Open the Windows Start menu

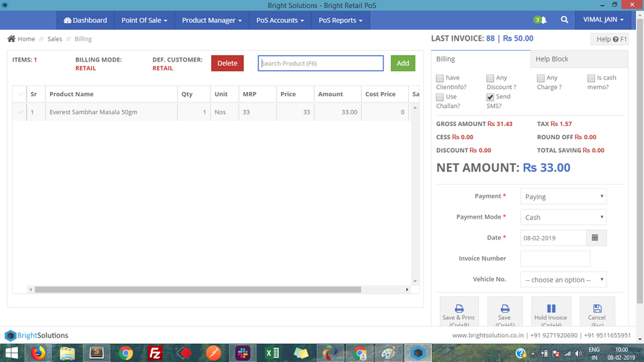[x=11, y=353]
